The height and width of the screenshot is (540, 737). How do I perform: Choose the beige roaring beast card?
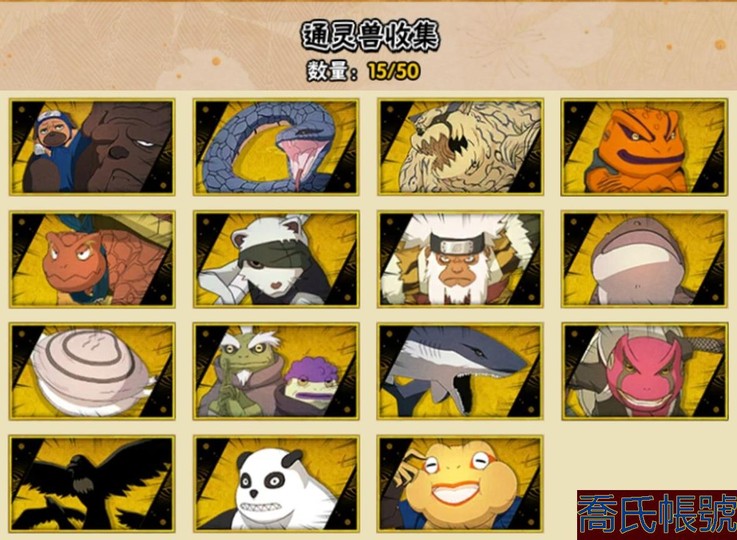click(461, 147)
